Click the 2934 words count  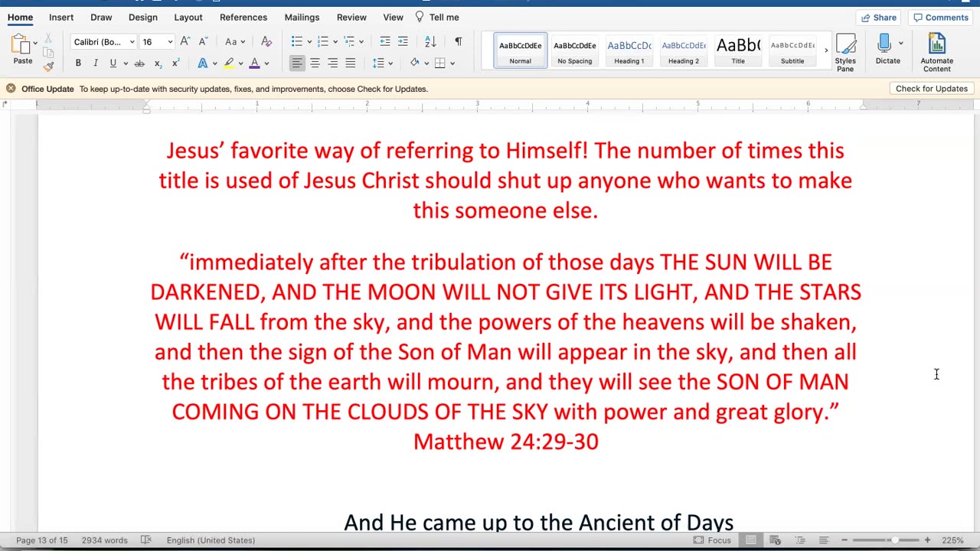[x=105, y=540]
